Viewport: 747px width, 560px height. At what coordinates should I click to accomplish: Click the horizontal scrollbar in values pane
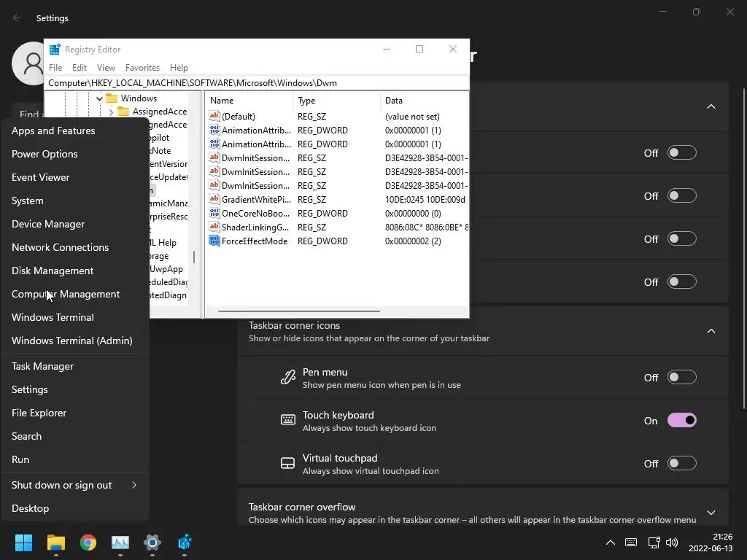pyautogui.click(x=298, y=311)
